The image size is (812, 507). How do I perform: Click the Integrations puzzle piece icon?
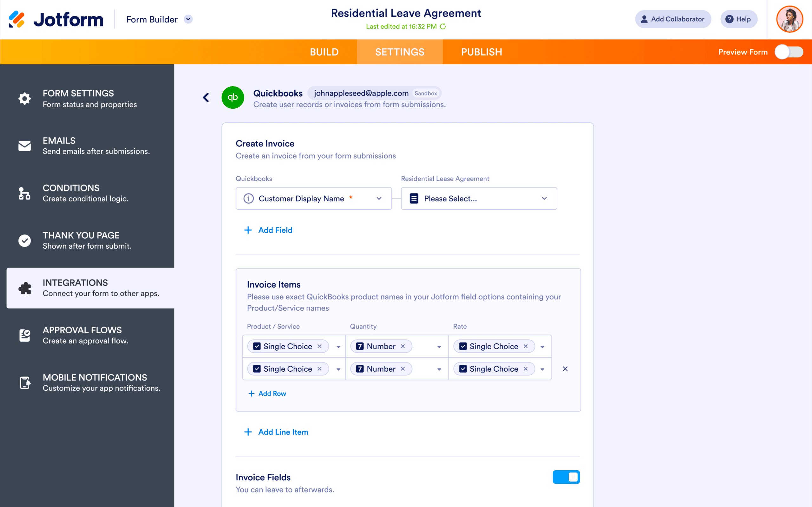[x=24, y=288]
